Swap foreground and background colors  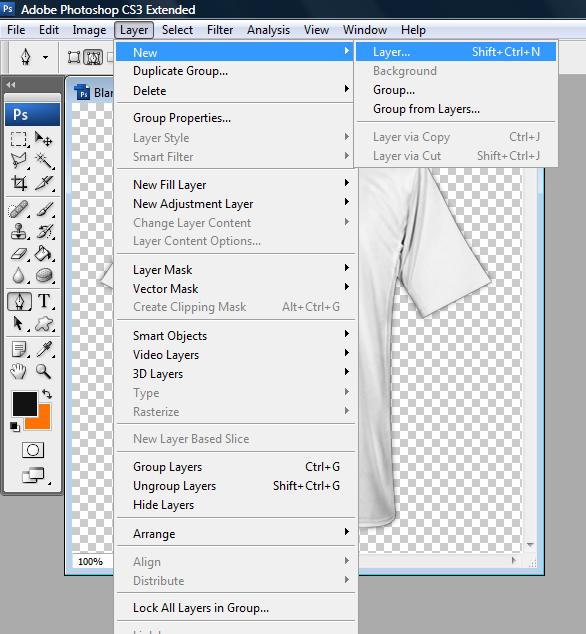(47, 394)
